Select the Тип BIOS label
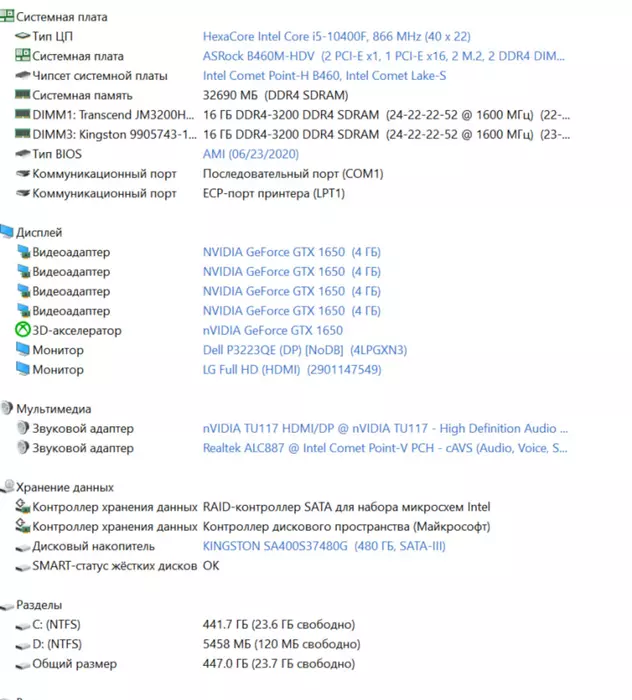The image size is (632, 700). (57, 154)
